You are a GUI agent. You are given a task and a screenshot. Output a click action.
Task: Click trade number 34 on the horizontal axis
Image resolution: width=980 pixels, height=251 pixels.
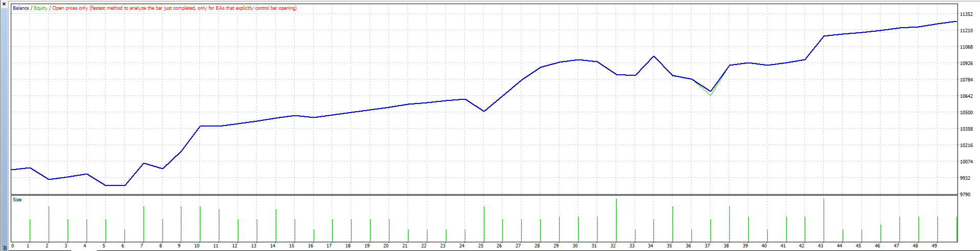(x=650, y=246)
